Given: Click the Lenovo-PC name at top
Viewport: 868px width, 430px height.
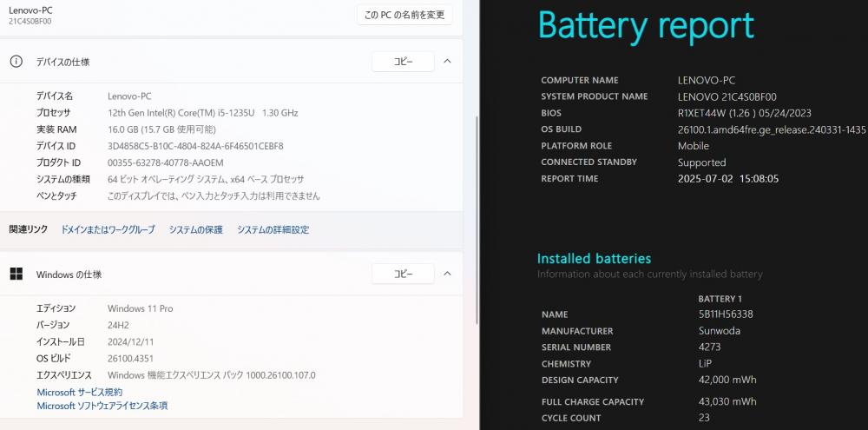Looking at the screenshot, I should click(x=30, y=10).
